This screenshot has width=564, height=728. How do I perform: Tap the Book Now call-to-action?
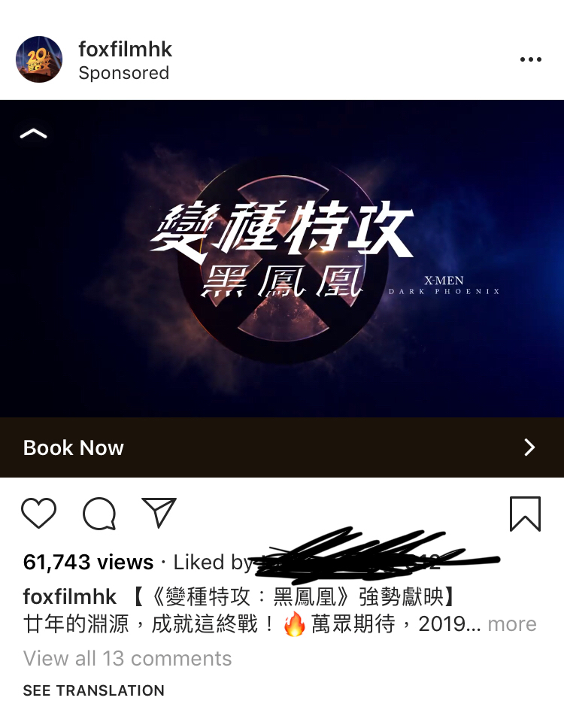[282, 447]
